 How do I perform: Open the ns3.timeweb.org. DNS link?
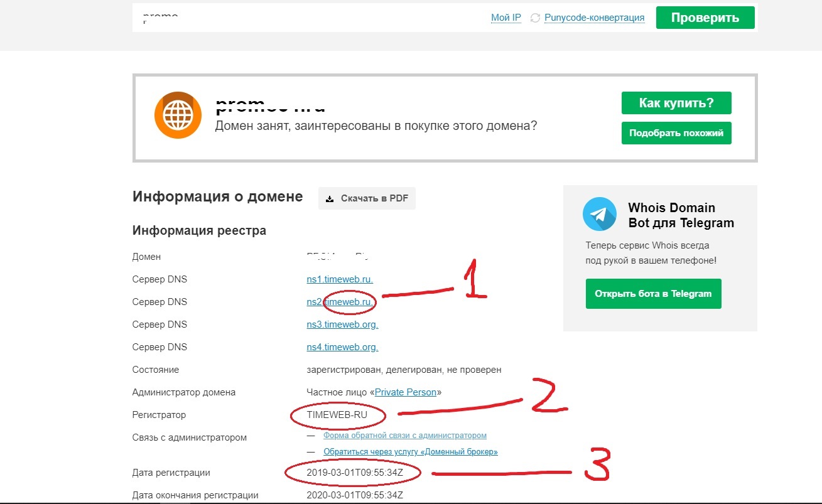coord(342,324)
